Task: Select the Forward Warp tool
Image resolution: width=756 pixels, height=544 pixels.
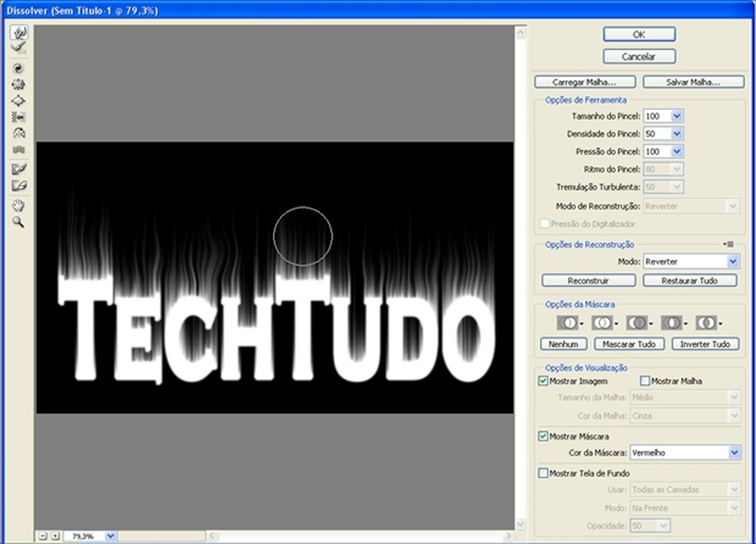Action: (19, 32)
